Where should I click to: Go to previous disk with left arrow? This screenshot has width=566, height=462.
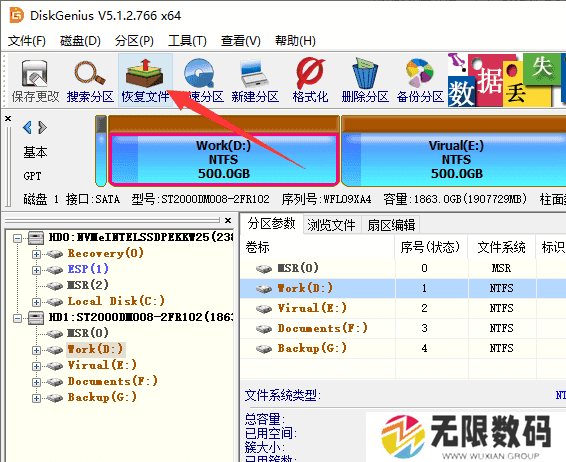[27, 127]
